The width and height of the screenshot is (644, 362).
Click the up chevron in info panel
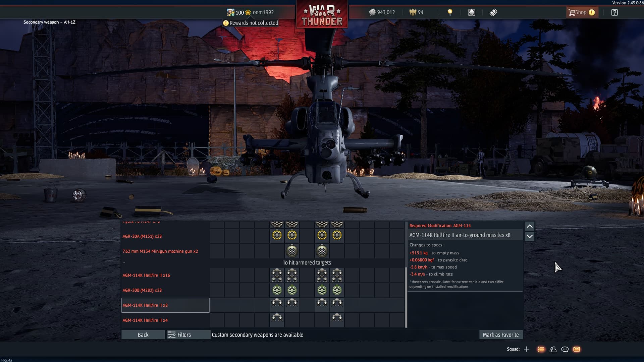pyautogui.click(x=530, y=226)
